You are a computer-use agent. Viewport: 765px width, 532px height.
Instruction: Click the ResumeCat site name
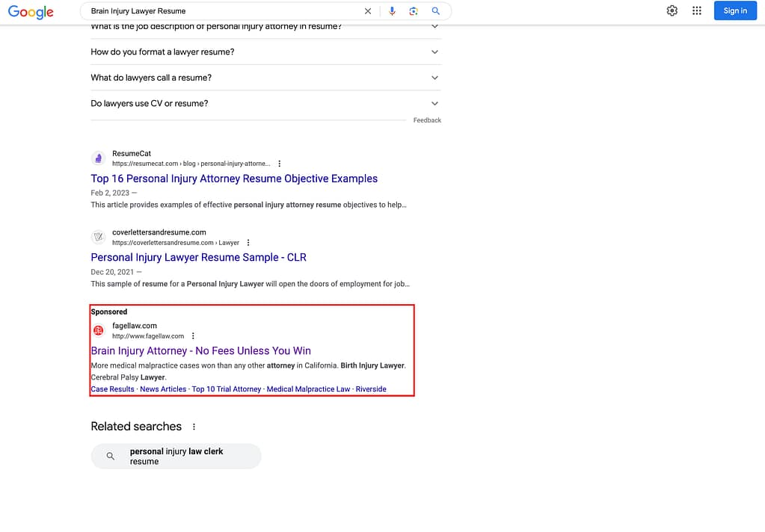(132, 154)
